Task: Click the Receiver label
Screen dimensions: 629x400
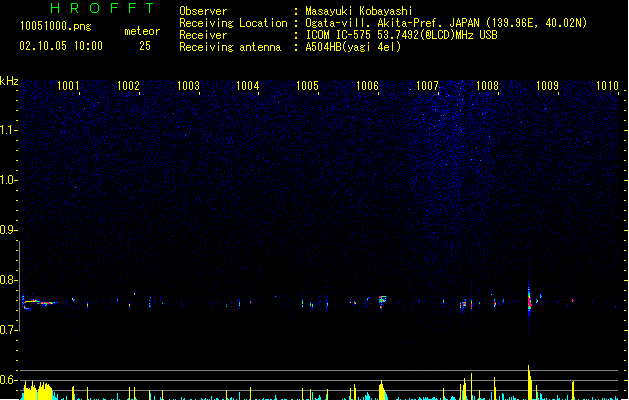Action: click(x=203, y=35)
